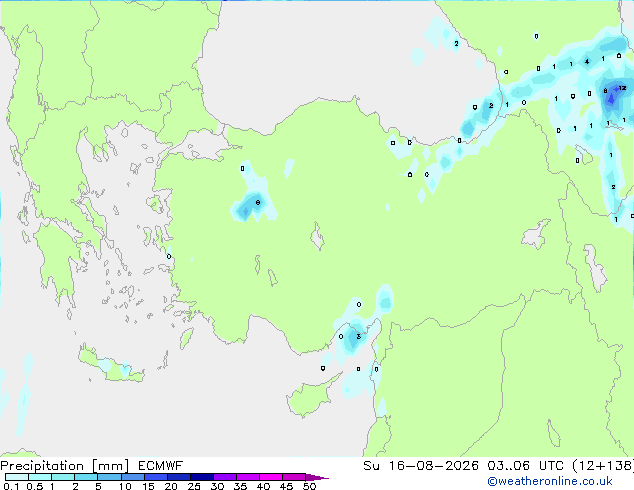The height and width of the screenshot is (490, 634).
Task: Click the 12 mm precipitation value label
Action: click(x=622, y=88)
